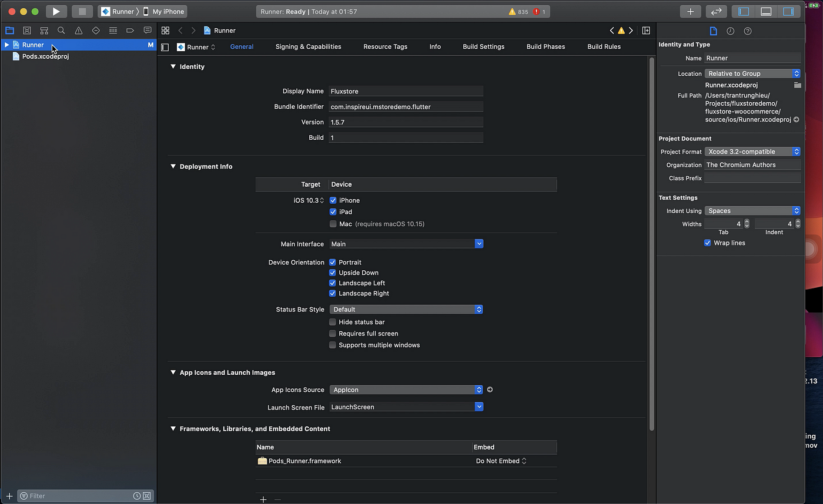Enable the Mac device checkbox

click(x=333, y=224)
